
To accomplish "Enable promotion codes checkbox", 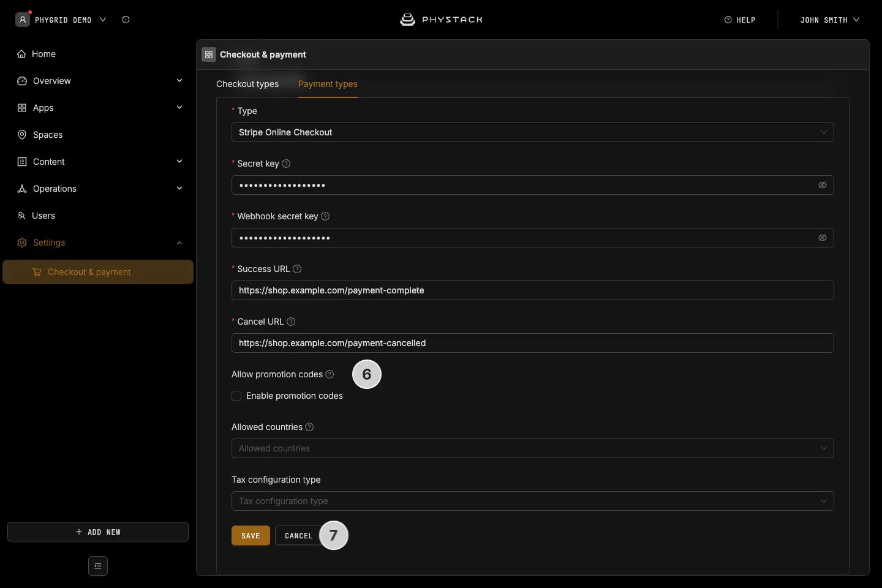I will point(236,396).
